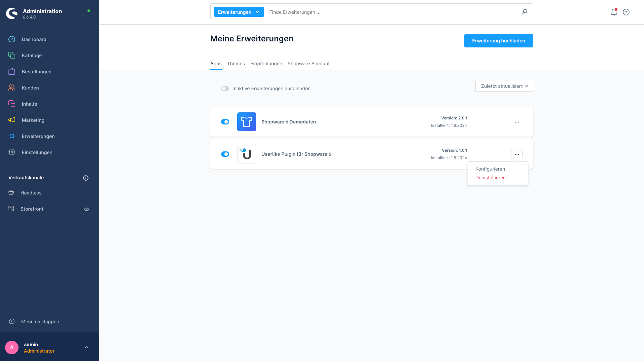Open the help question mark icon

click(x=626, y=12)
